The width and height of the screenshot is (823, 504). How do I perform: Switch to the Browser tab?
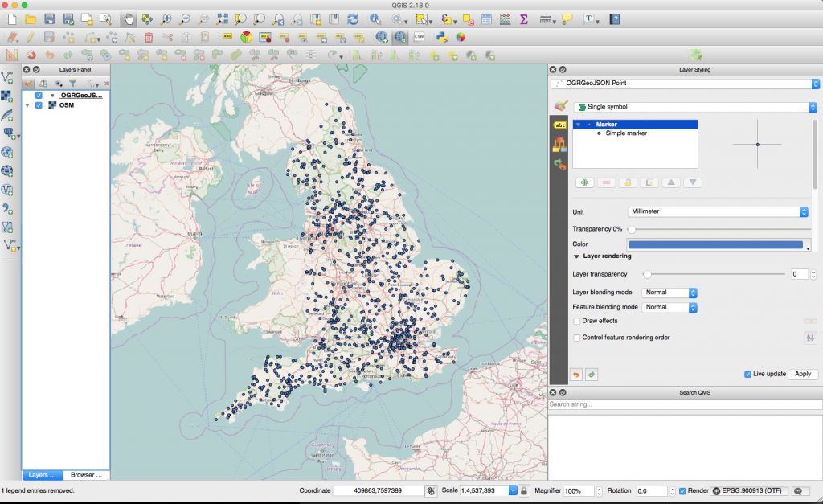tap(84, 475)
